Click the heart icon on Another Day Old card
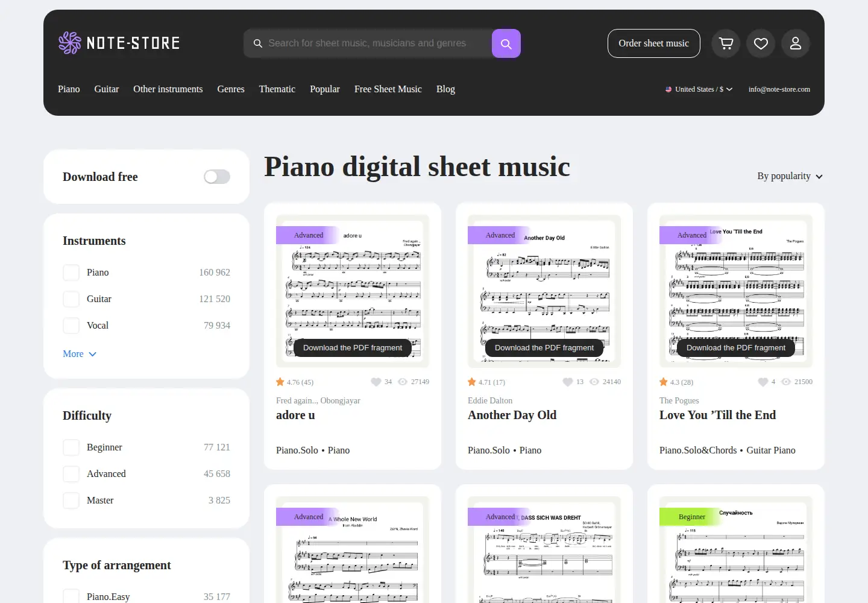 click(568, 382)
